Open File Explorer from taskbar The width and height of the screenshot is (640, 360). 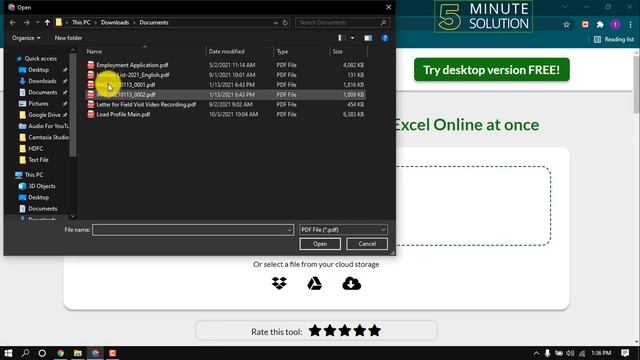78,353
